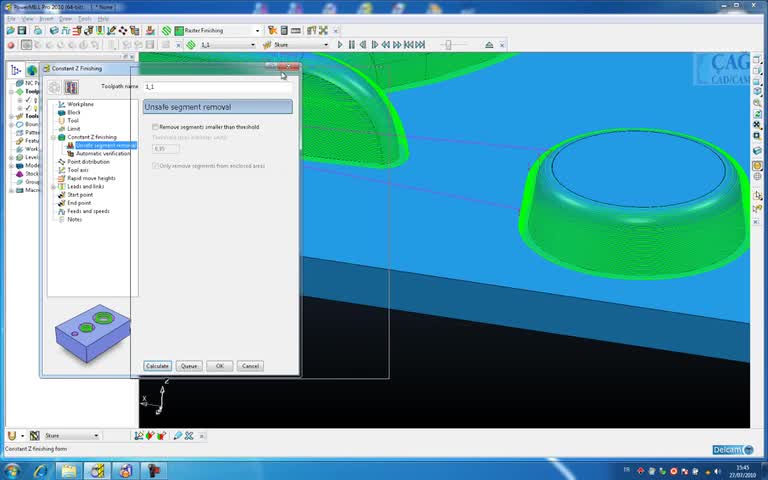Expand the Tools node in explorer

click(11, 117)
